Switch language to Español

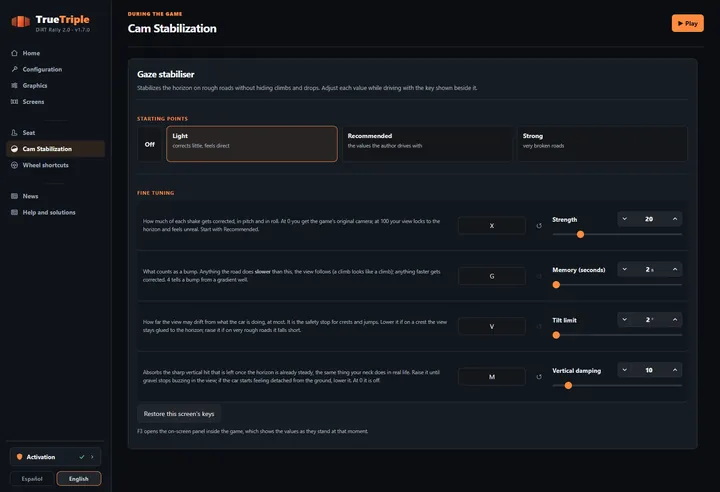coord(32,479)
